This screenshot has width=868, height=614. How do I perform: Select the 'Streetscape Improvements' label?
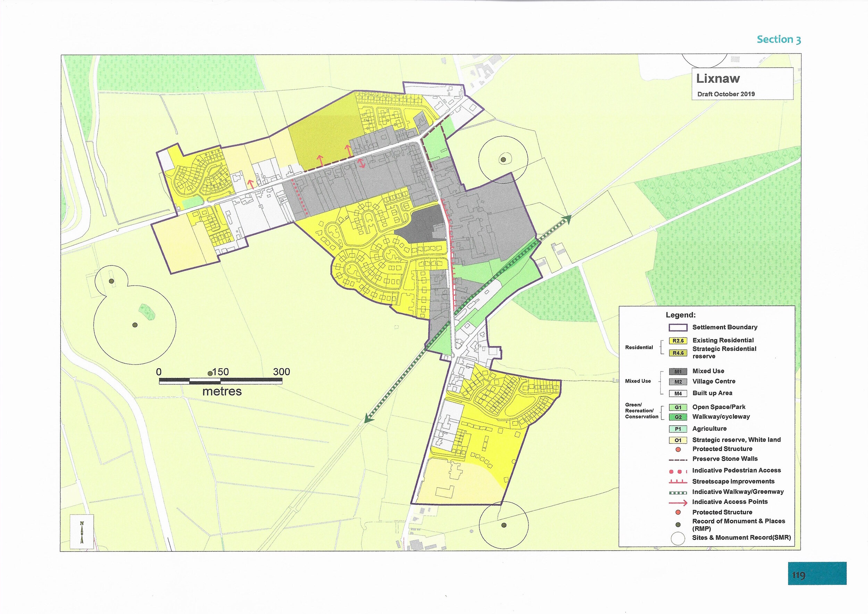[x=733, y=482]
